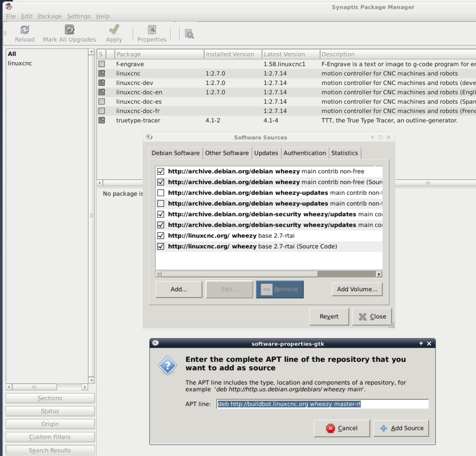Click the APT line text field

click(x=322, y=404)
